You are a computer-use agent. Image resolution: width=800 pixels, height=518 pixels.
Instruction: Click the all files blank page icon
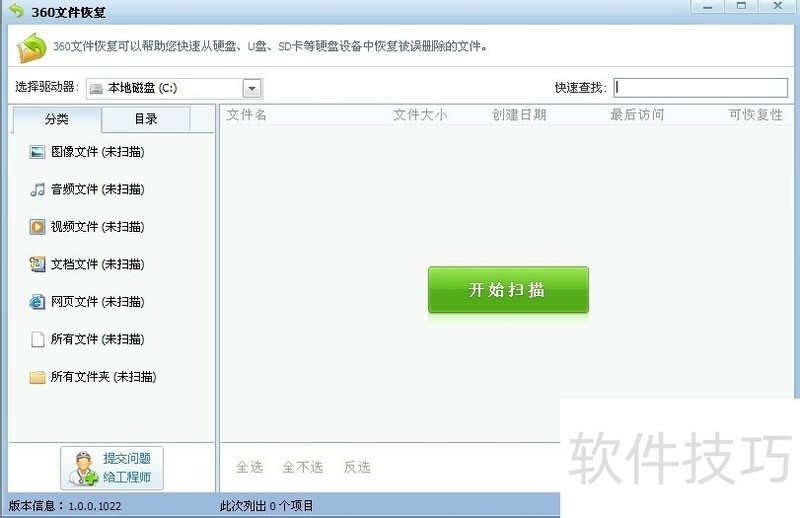[37, 339]
